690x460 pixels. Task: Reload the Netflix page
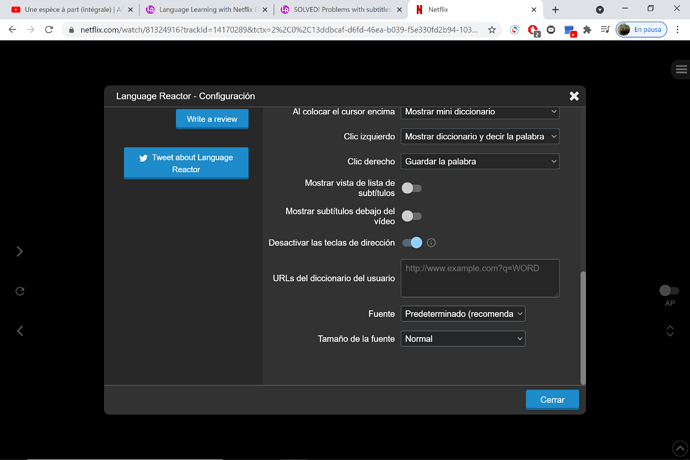pyautogui.click(x=49, y=29)
